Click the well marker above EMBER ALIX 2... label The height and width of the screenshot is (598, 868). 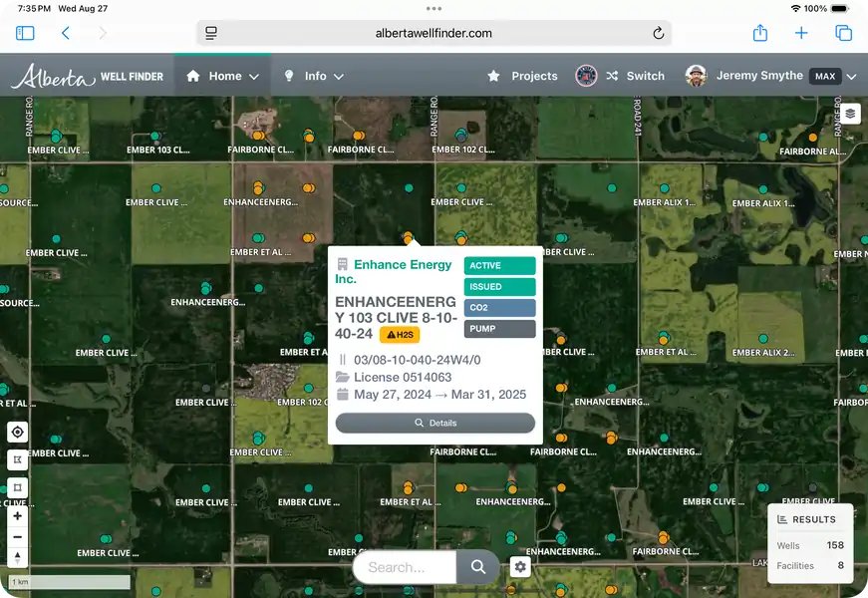coord(763,338)
